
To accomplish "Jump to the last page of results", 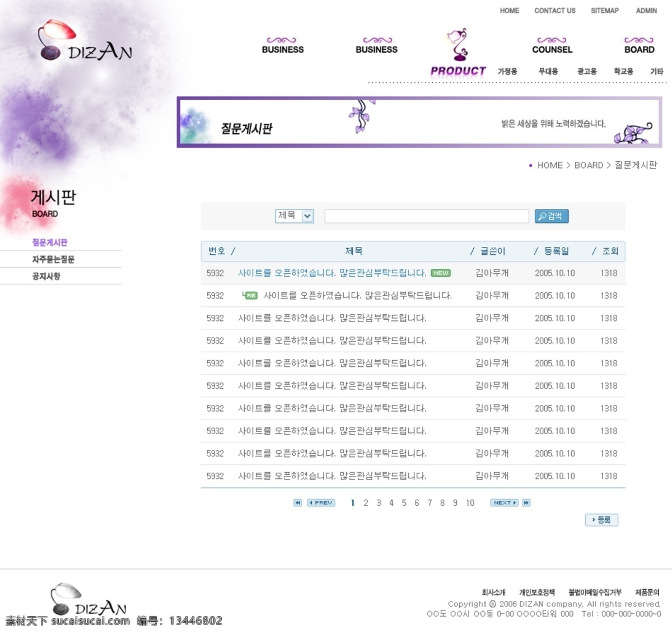I will click(526, 503).
